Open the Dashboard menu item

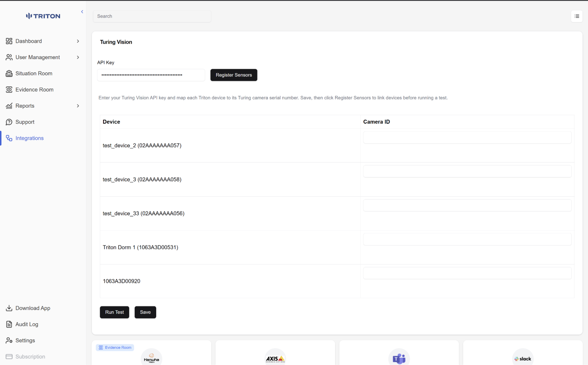click(29, 41)
